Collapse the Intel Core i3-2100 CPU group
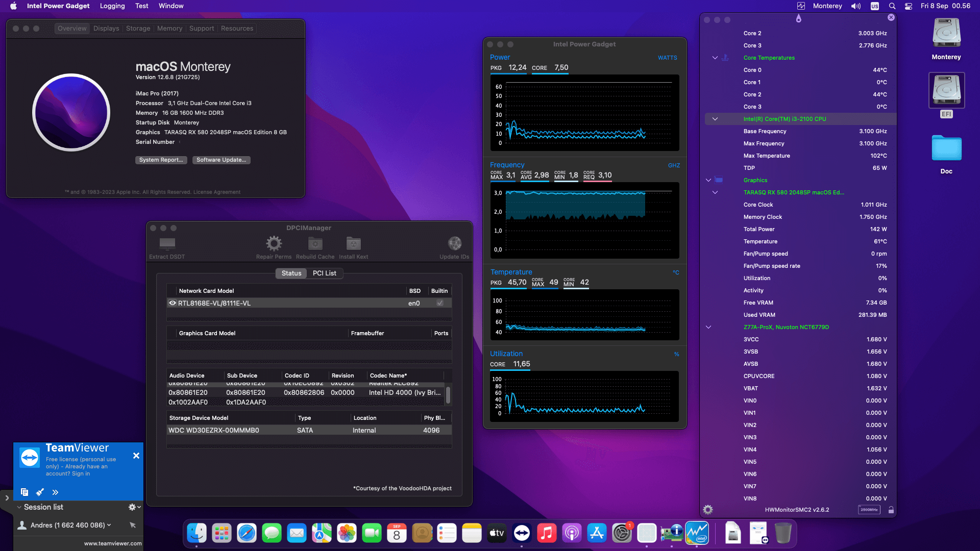 coord(715,119)
